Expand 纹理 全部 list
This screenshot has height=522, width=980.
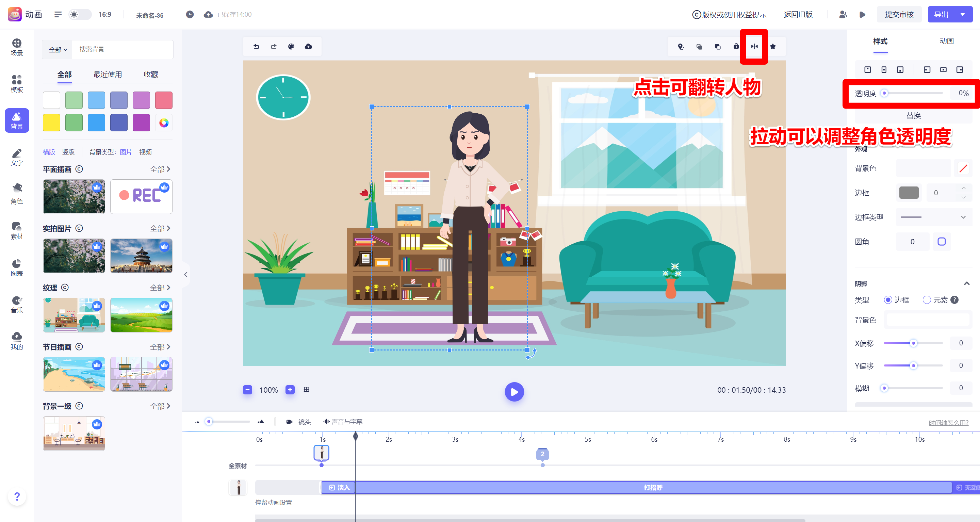[160, 288]
